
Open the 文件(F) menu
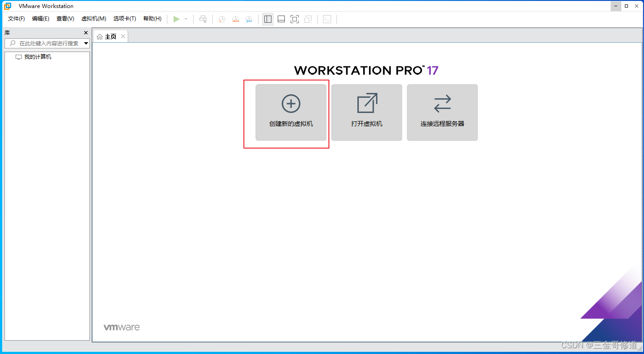16,19
